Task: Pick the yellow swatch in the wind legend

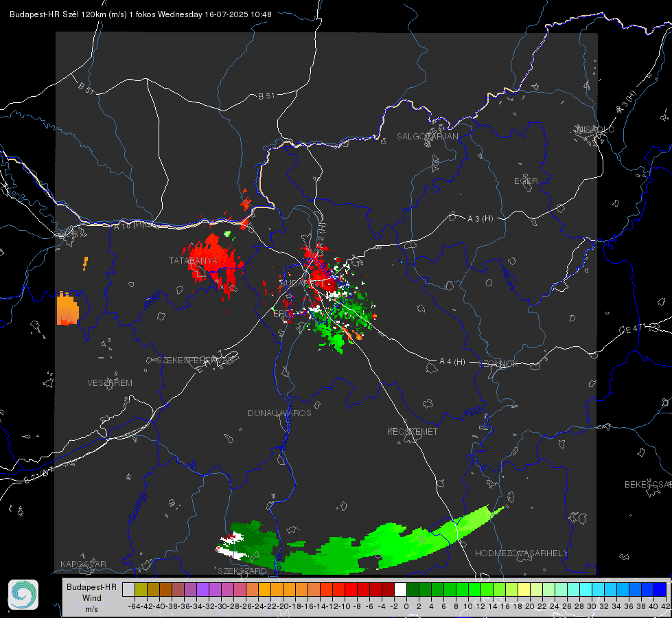Action: 524,589
